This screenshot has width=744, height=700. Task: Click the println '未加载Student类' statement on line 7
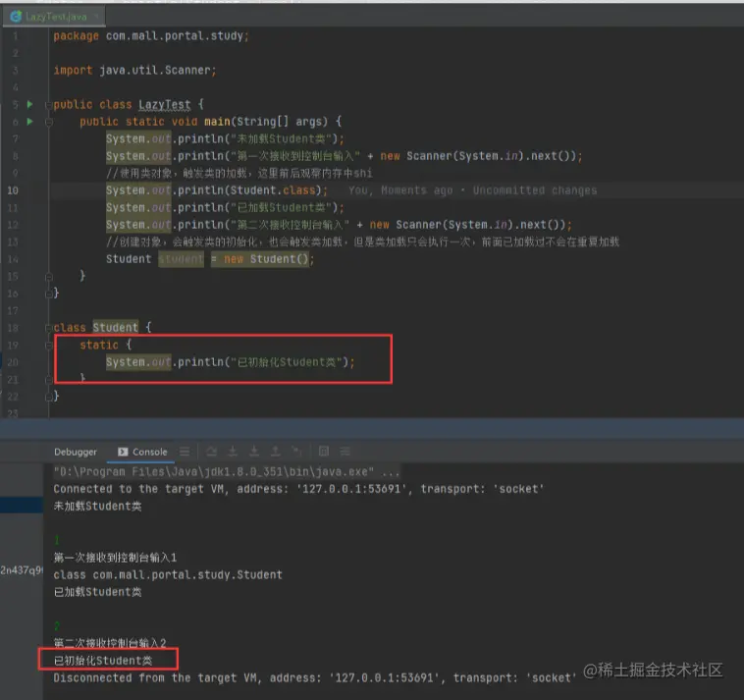pos(225,139)
